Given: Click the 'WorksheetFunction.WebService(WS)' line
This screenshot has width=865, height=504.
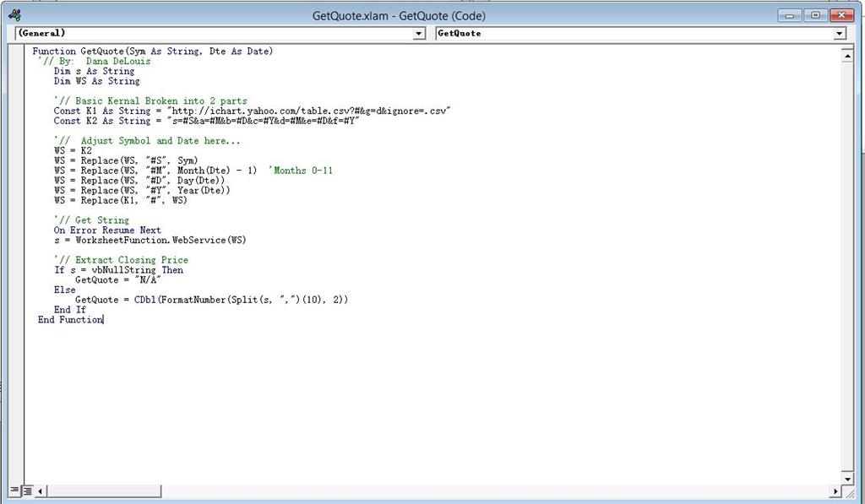Looking at the screenshot, I should click(x=150, y=240).
